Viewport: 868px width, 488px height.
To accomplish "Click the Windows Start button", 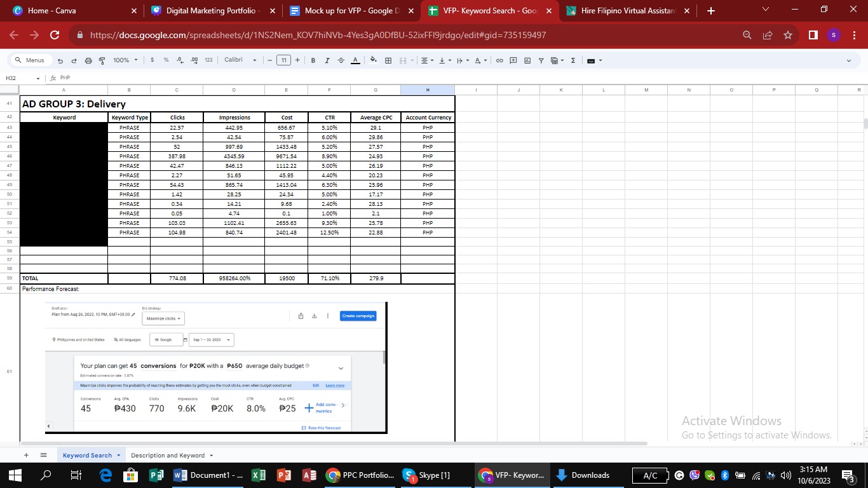I will (x=15, y=475).
